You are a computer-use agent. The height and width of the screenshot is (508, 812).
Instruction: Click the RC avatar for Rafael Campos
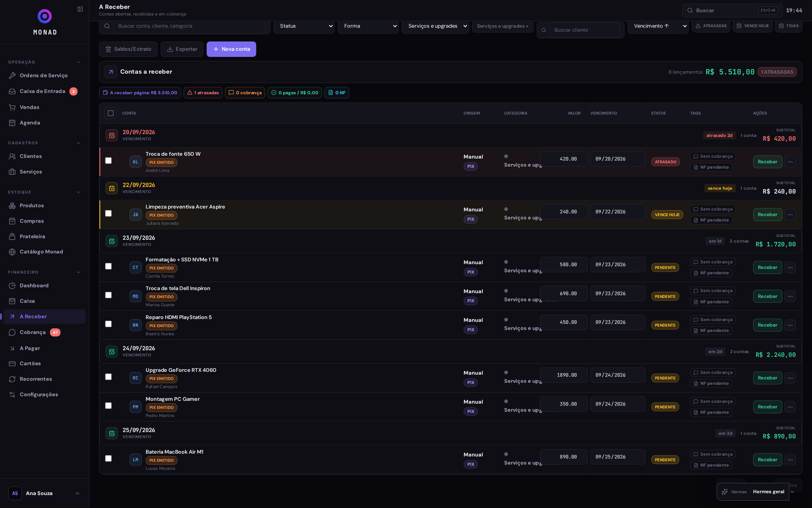(x=136, y=378)
